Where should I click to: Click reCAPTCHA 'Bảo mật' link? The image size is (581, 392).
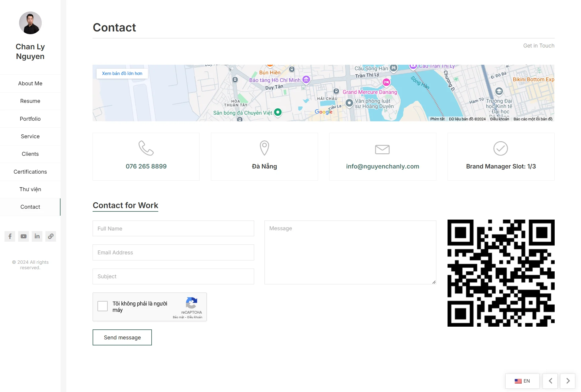(179, 317)
